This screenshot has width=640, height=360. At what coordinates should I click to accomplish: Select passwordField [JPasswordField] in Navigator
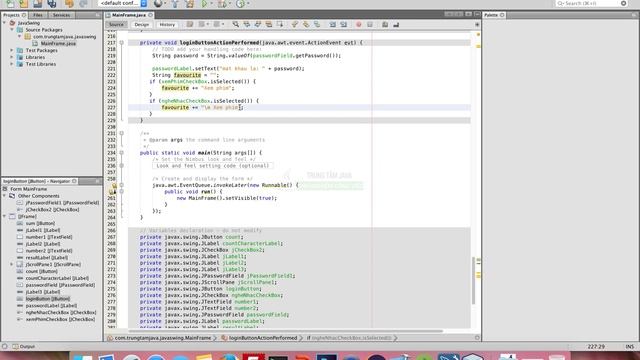(56, 285)
